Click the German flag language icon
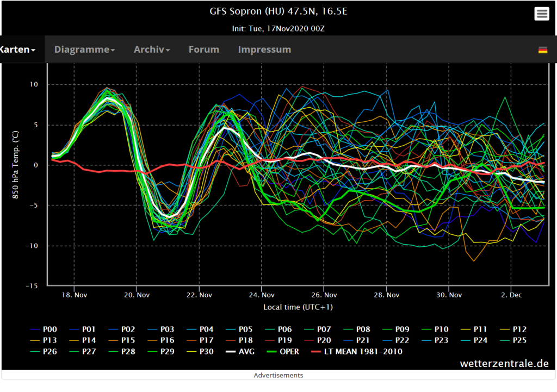This screenshot has width=557, height=392. [542, 50]
